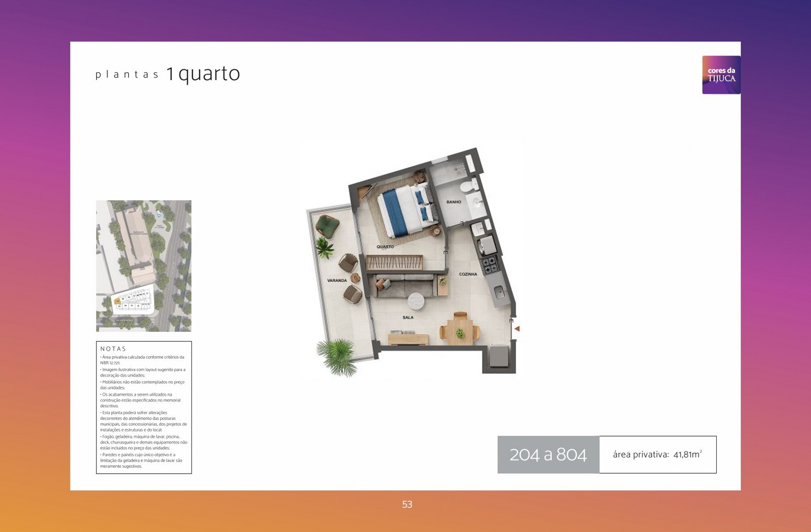Click the site location map thumbnail
Screen dimensions: 811x532
click(144, 266)
